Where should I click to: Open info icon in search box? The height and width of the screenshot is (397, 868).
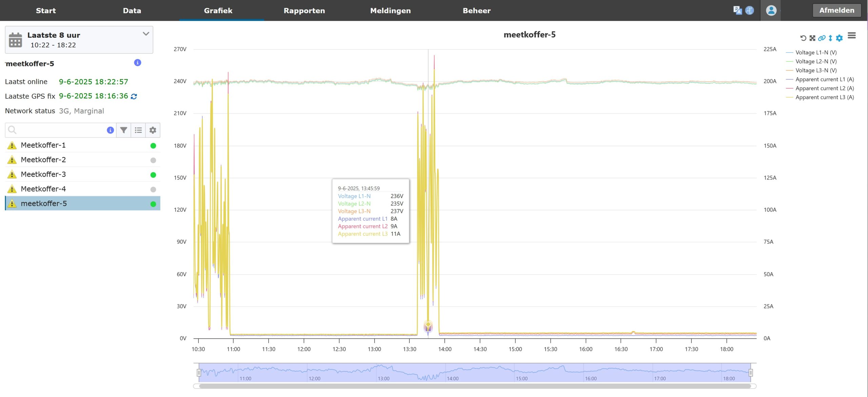(110, 130)
